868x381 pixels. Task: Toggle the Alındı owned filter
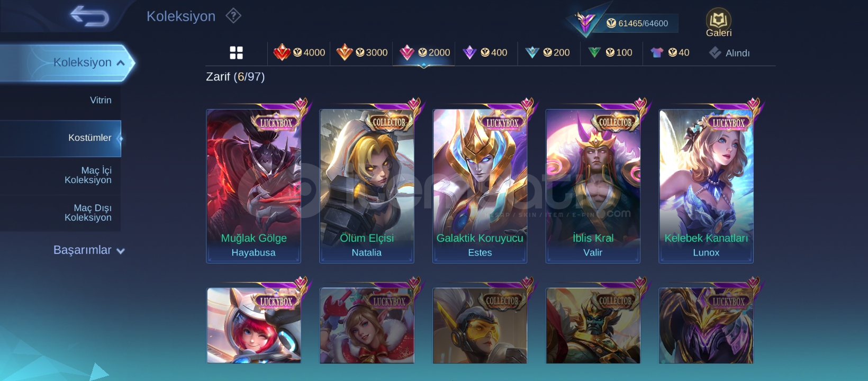(x=729, y=53)
